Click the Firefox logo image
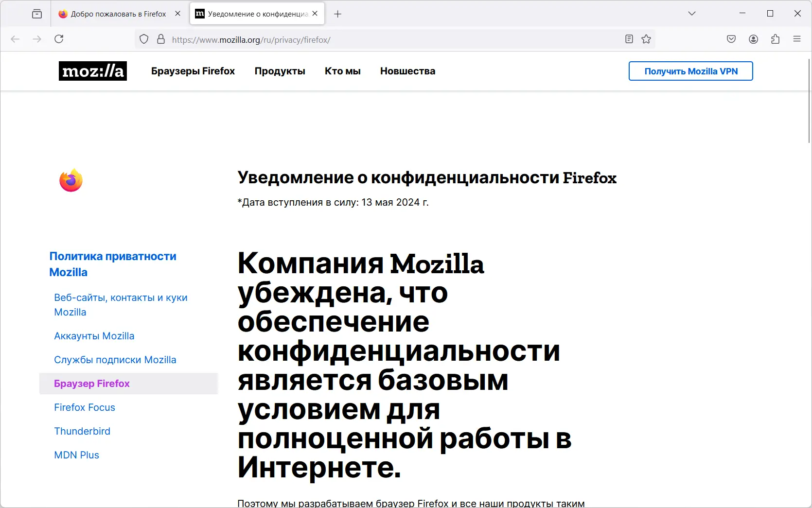 coord(71,180)
